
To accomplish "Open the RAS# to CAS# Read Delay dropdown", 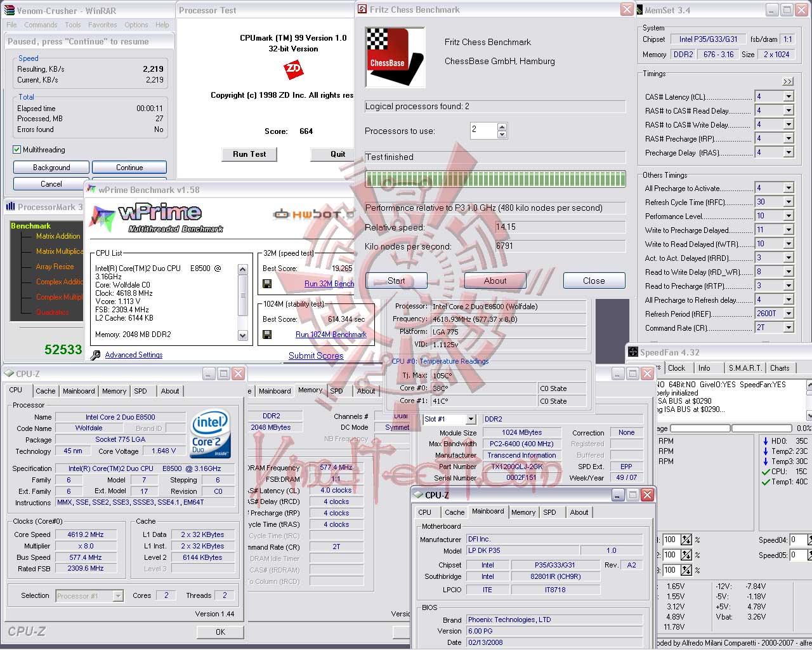I will pos(789,110).
